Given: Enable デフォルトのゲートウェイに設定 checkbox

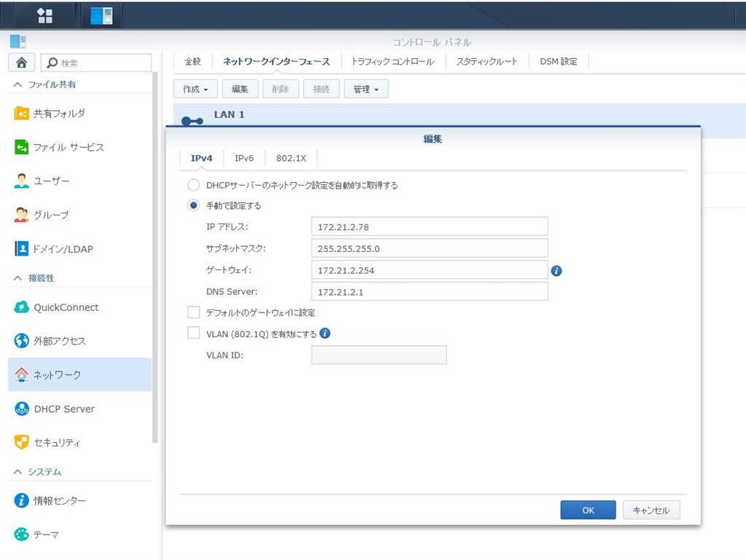Looking at the screenshot, I should tap(194, 312).
